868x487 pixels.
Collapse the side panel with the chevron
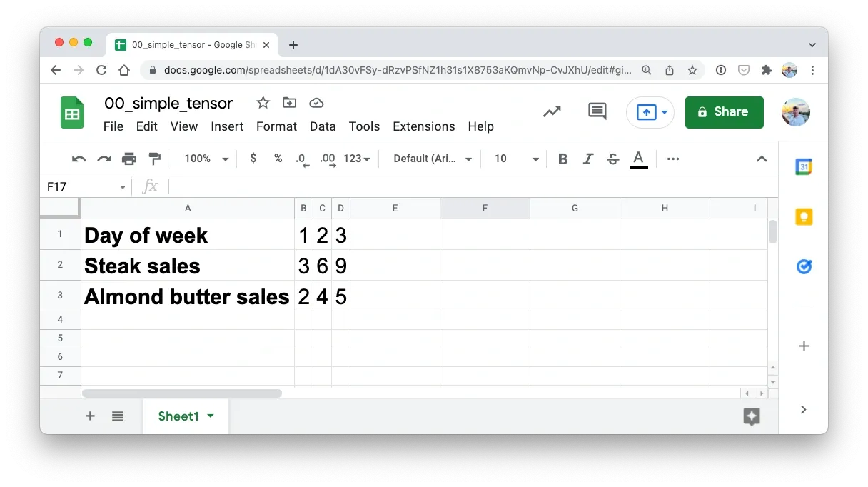point(804,410)
